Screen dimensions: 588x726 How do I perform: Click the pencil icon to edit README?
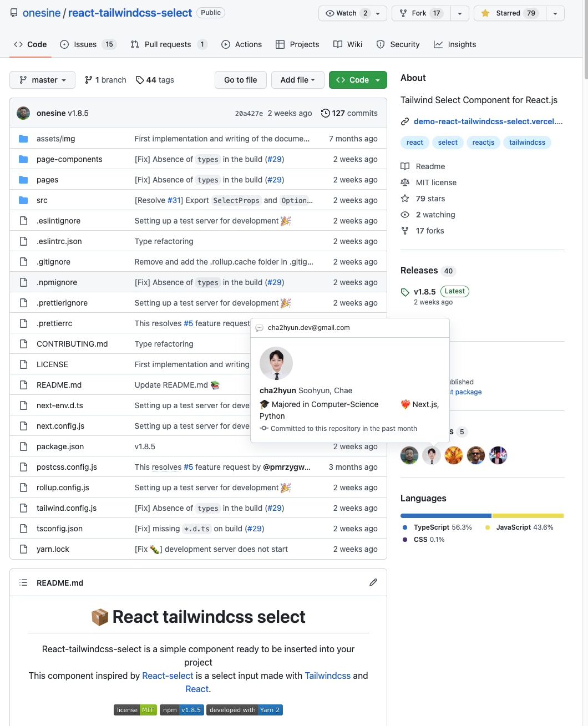373,582
